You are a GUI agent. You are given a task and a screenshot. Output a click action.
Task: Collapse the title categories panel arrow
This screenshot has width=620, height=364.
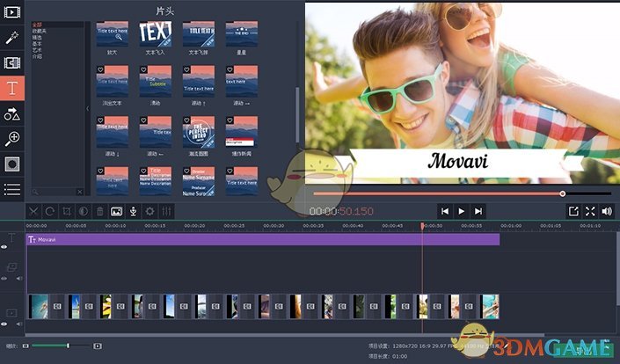pyautogui.click(x=87, y=108)
